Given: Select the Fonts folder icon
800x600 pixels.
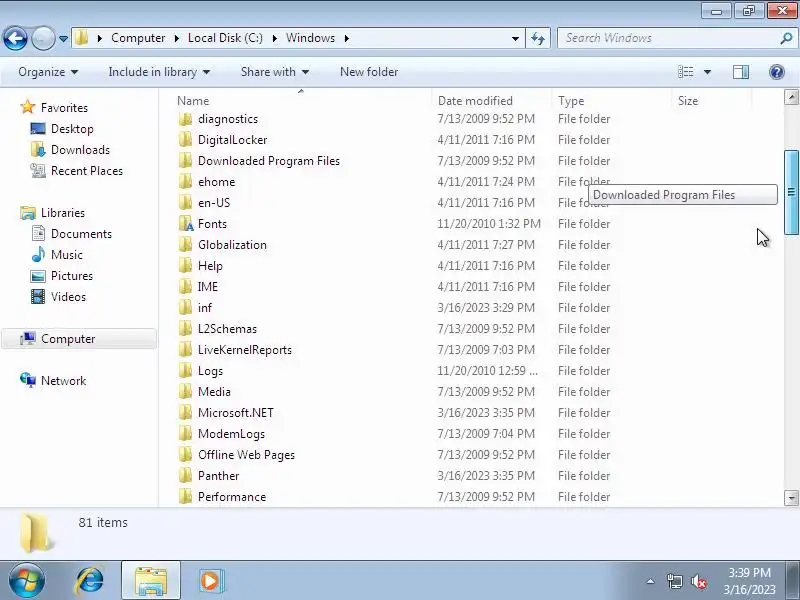Looking at the screenshot, I should (186, 223).
